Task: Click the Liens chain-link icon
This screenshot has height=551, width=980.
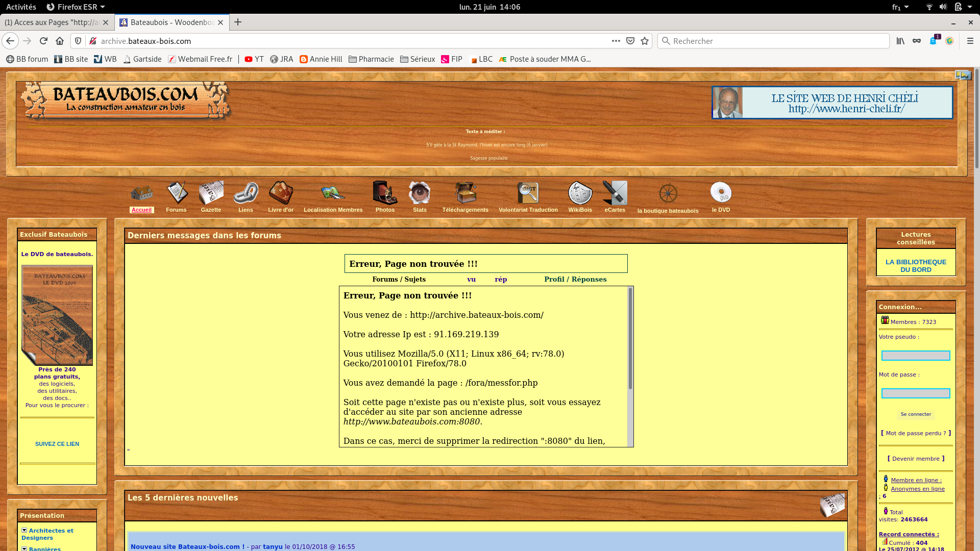Action: tap(246, 193)
